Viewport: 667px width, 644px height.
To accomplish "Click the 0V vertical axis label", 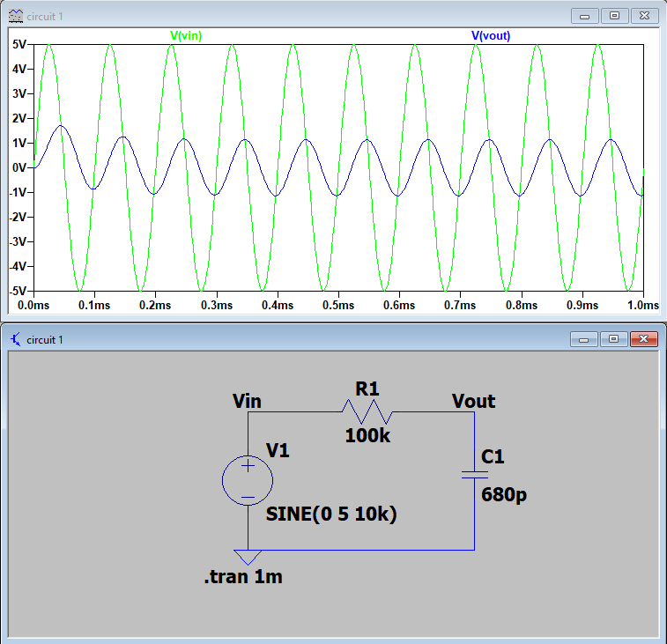I will pos(19,167).
